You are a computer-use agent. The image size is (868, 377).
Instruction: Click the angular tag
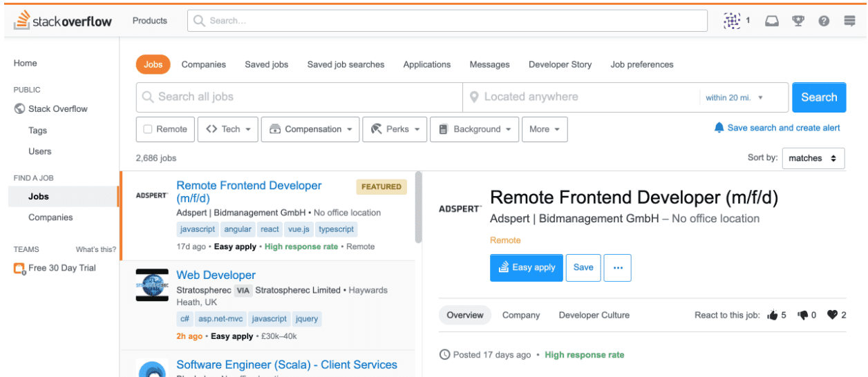[238, 229]
